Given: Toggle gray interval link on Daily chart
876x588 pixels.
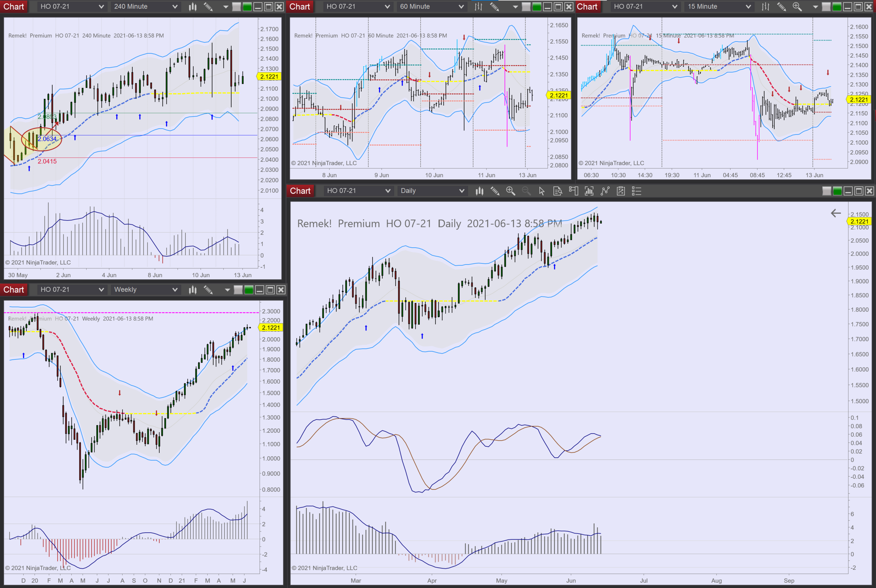Looking at the screenshot, I should pos(827,191).
